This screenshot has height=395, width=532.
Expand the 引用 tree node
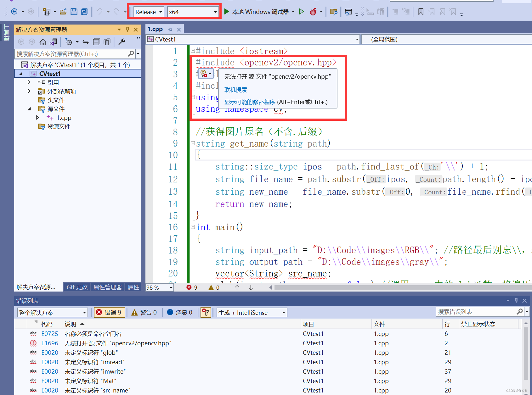(x=29, y=82)
